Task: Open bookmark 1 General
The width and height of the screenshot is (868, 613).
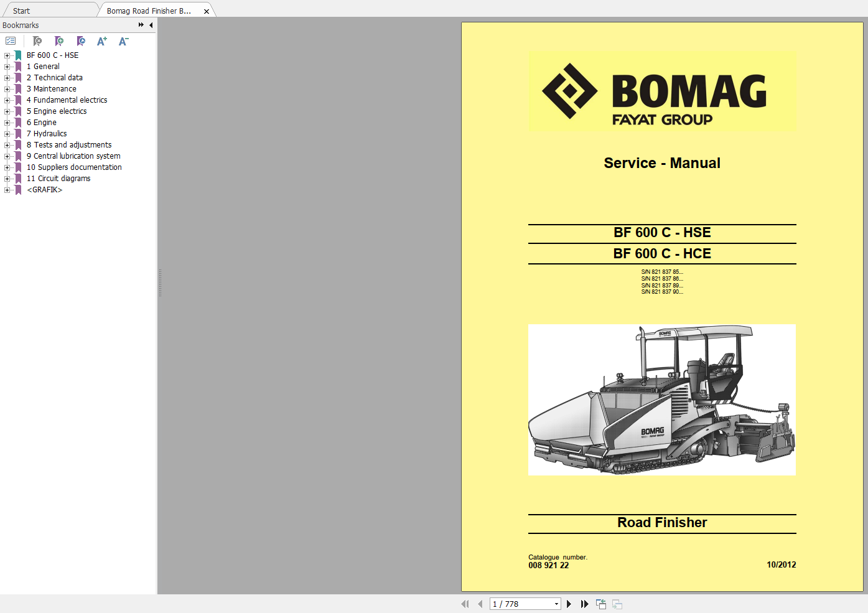Action: point(43,67)
